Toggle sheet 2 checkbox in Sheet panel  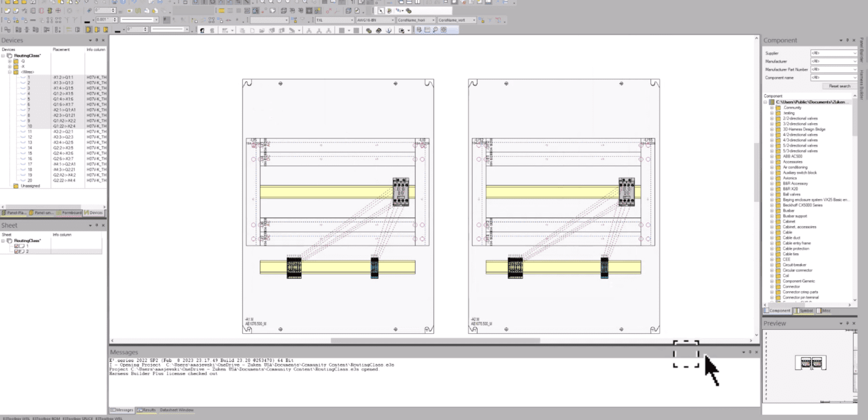[16, 252]
